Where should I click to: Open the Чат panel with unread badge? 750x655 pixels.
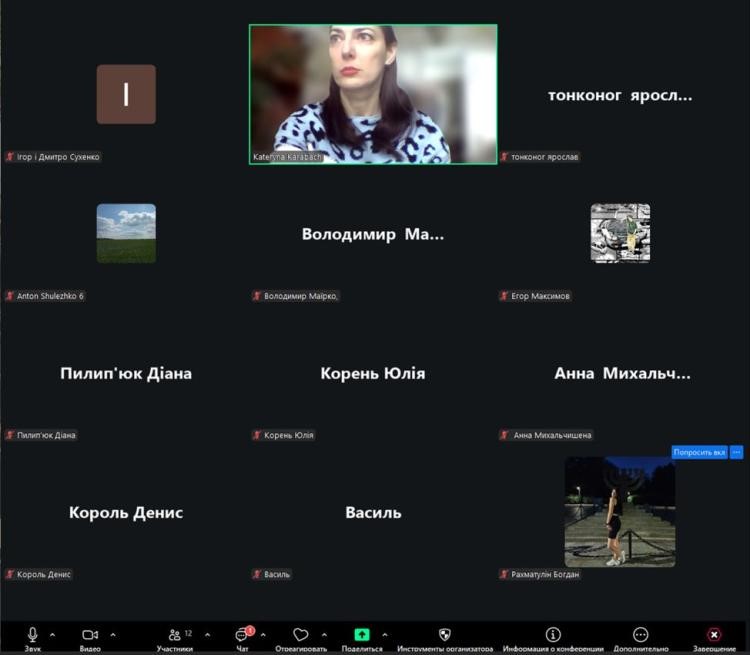pos(242,635)
